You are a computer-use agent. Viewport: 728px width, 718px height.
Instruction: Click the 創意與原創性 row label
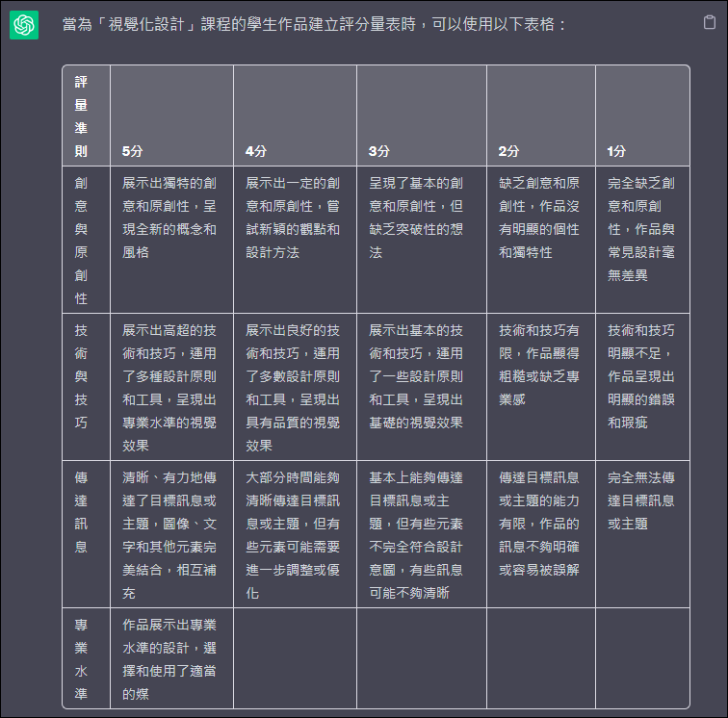pyautogui.click(x=87, y=240)
